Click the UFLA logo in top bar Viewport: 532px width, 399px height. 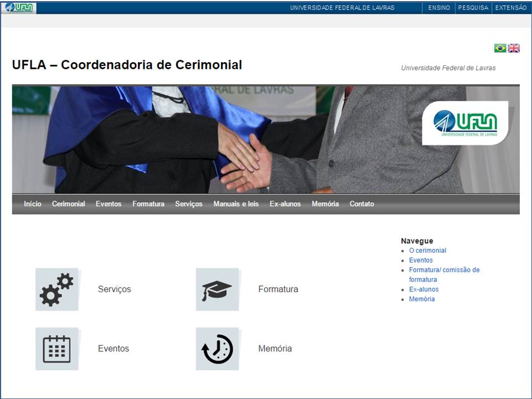point(19,8)
